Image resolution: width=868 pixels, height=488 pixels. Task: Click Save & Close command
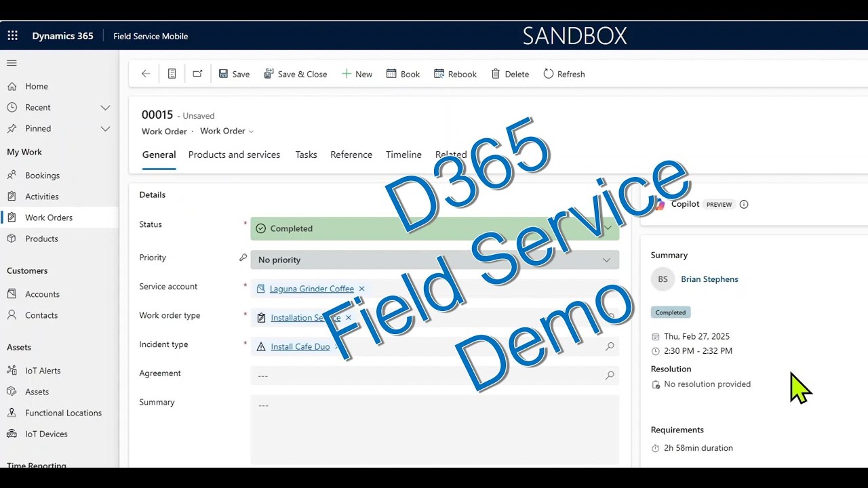[296, 74]
